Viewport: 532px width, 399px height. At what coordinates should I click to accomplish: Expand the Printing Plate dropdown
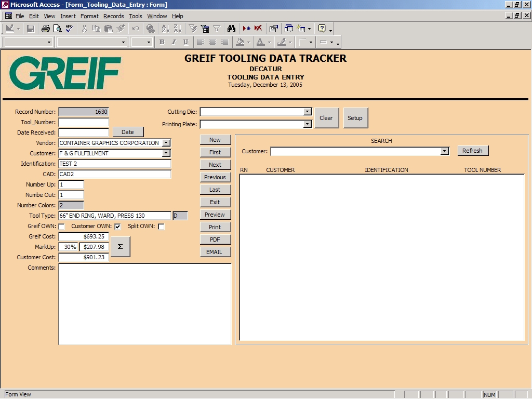(x=307, y=124)
